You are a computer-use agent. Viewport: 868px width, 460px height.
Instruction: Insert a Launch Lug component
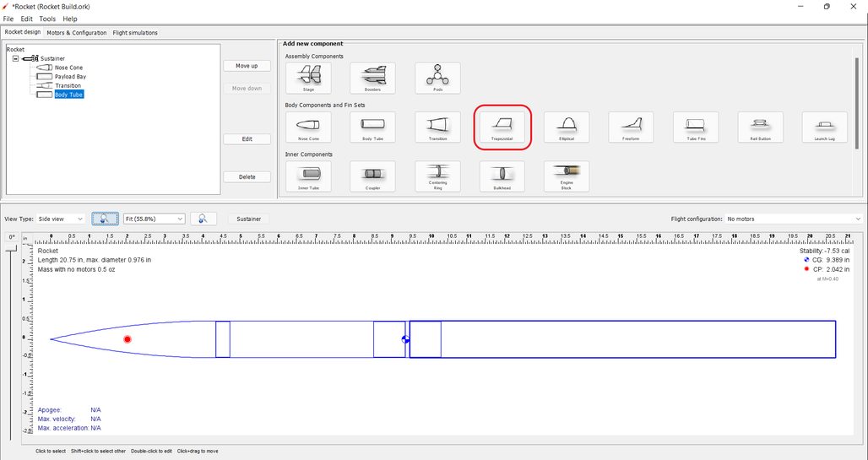click(824, 127)
